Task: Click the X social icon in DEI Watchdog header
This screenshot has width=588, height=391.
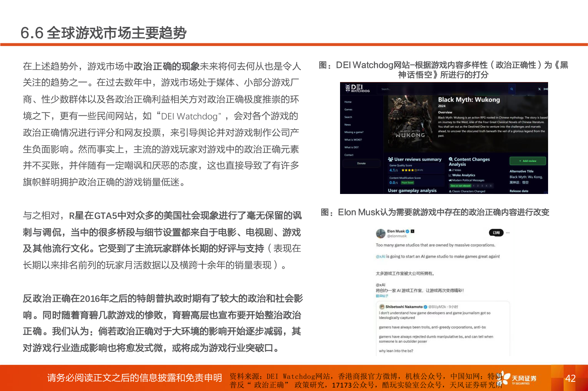Action: click(x=539, y=89)
